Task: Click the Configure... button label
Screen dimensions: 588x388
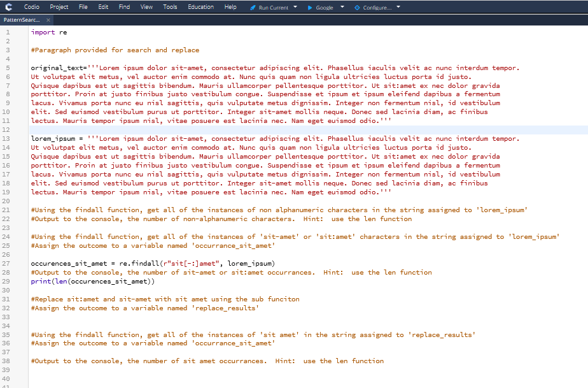Action: 377,8
